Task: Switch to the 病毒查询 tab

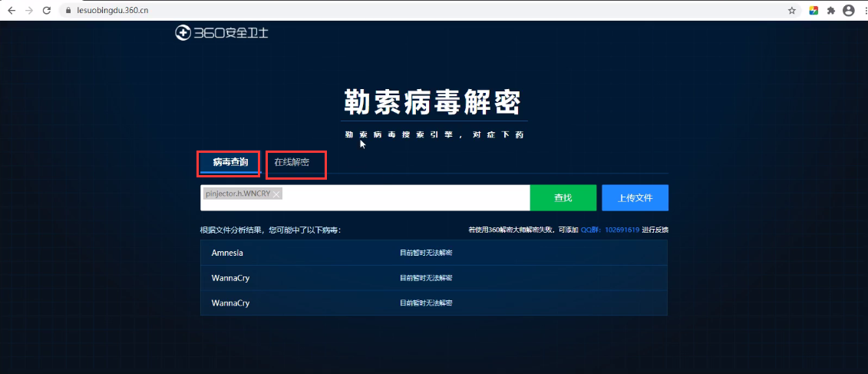Action: point(230,162)
